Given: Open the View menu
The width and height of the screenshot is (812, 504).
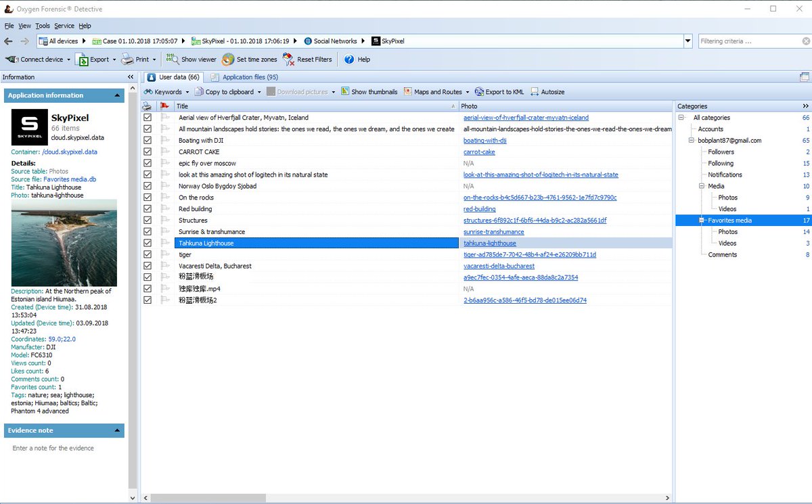Looking at the screenshot, I should click(x=24, y=26).
